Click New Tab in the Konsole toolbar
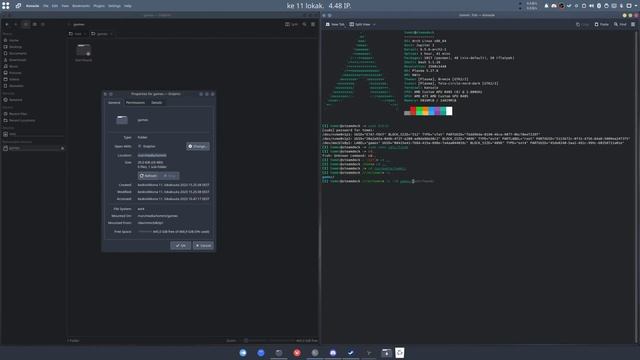This screenshot has width=640, height=360. pyautogui.click(x=335, y=24)
